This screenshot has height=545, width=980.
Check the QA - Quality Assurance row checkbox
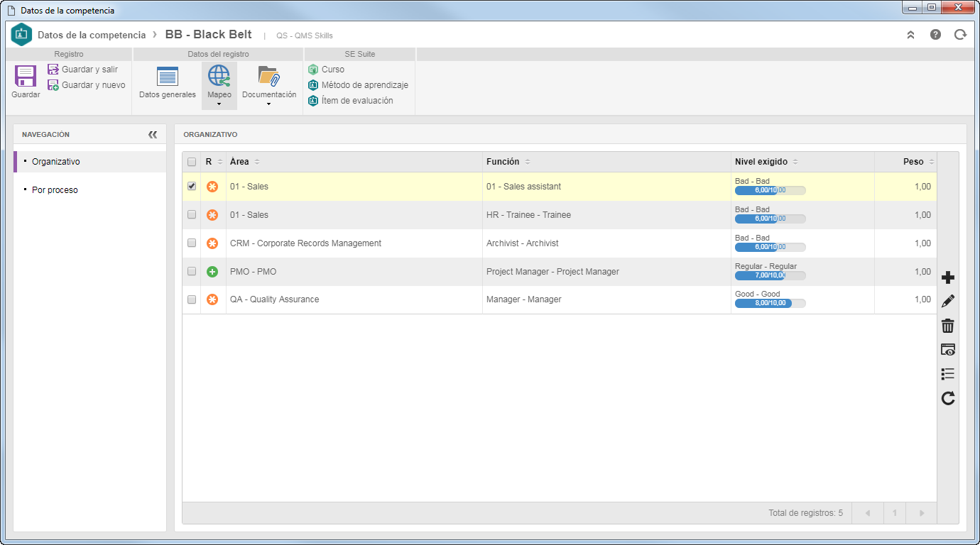pyautogui.click(x=192, y=299)
